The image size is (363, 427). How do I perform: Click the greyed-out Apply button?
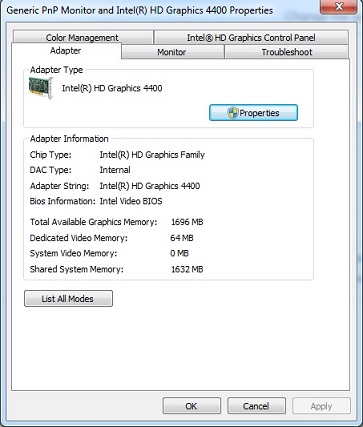coord(321,406)
